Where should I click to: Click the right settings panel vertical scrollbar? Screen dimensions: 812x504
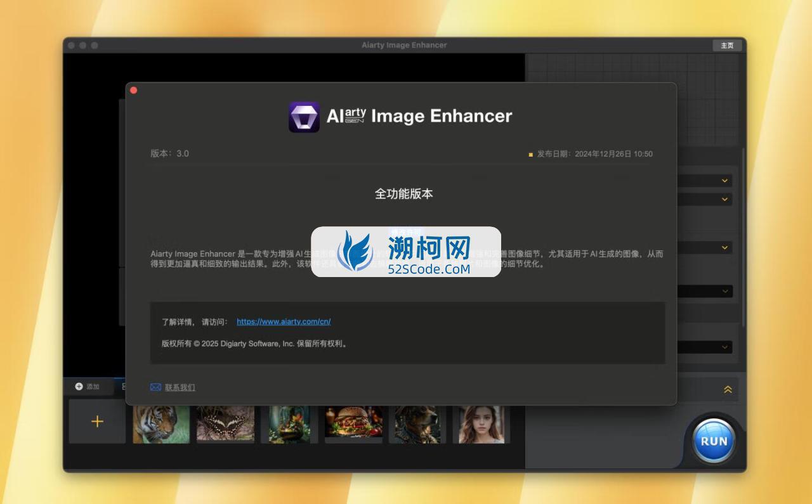tap(743, 238)
